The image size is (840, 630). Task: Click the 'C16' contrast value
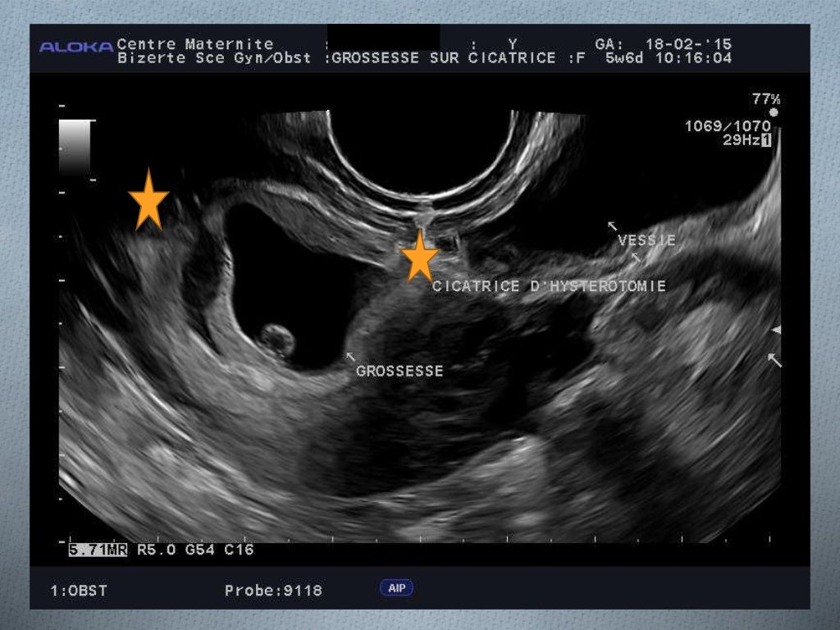pyautogui.click(x=239, y=550)
